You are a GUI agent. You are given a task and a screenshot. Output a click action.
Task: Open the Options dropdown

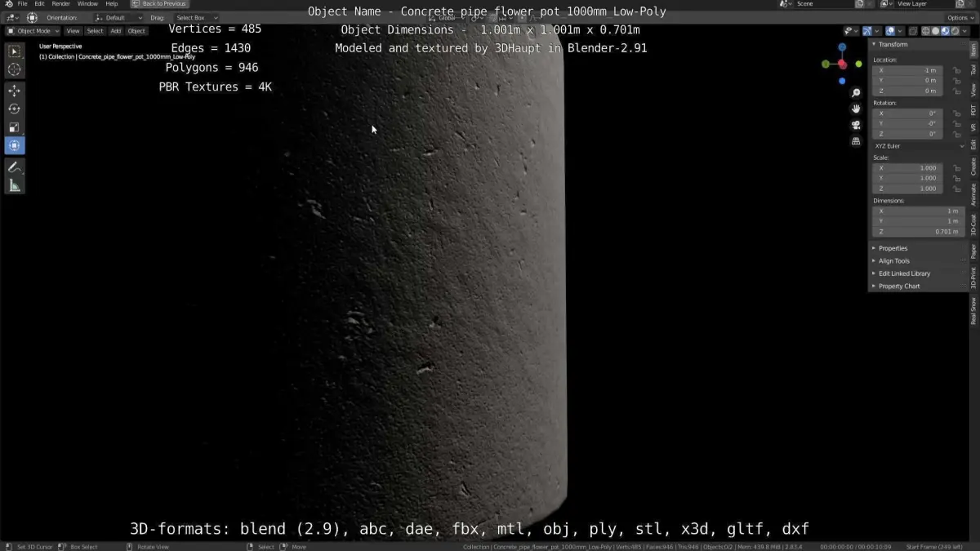960,17
